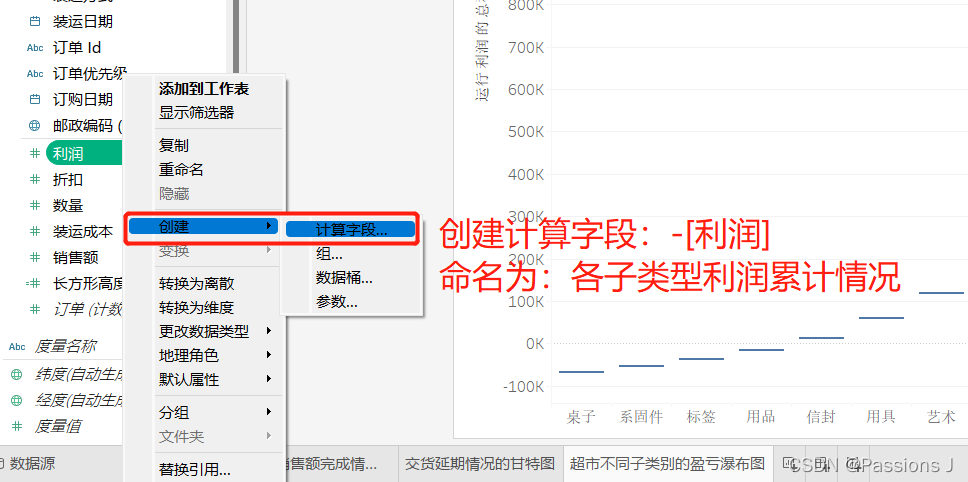The width and height of the screenshot is (968, 482).
Task: Click the 信封 axis label
Action: tap(821, 417)
